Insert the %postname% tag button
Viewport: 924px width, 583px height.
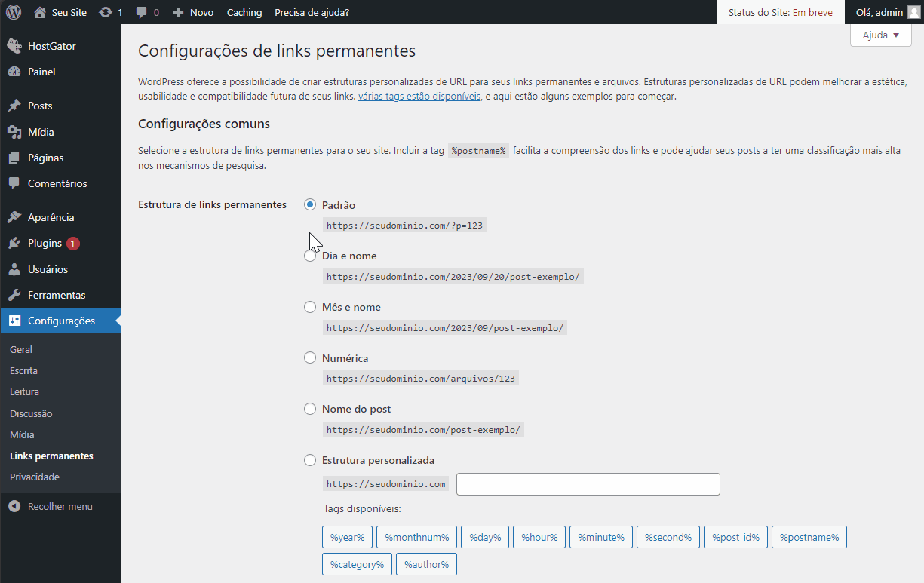click(x=809, y=537)
